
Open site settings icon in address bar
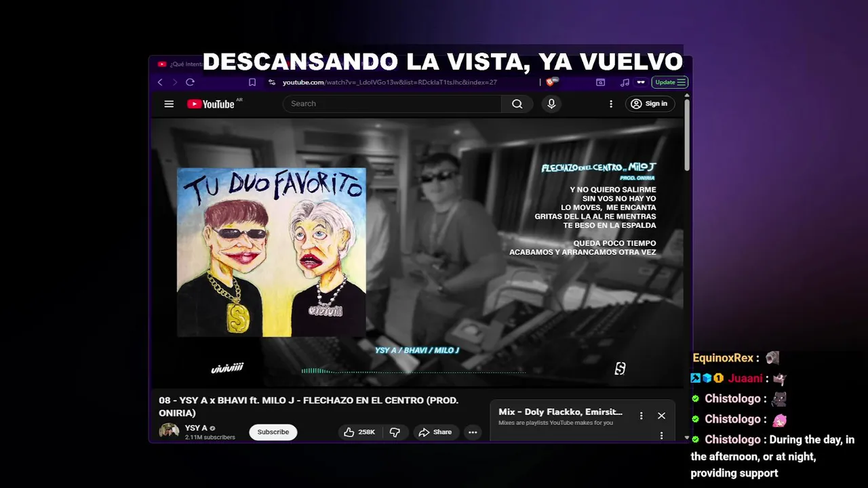coord(271,82)
